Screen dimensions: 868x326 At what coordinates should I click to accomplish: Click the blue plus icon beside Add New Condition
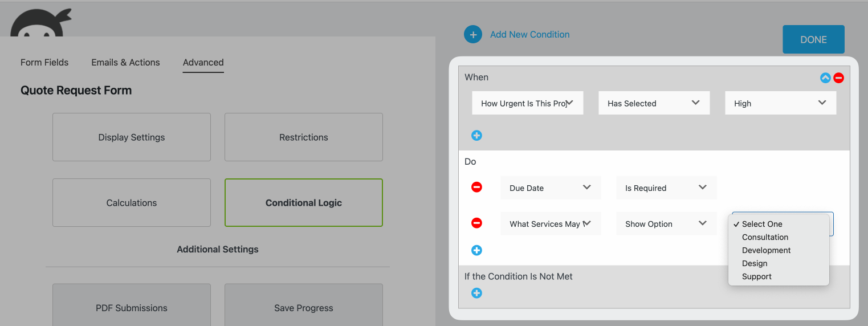point(473,35)
